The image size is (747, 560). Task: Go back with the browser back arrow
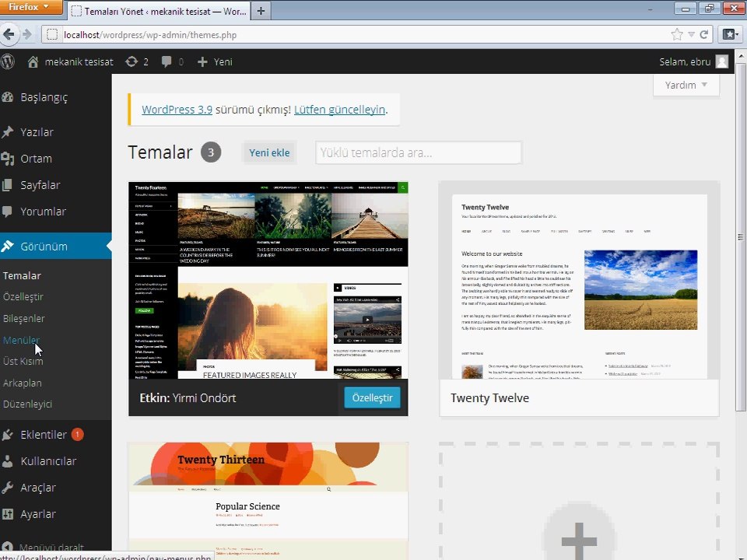coord(9,34)
